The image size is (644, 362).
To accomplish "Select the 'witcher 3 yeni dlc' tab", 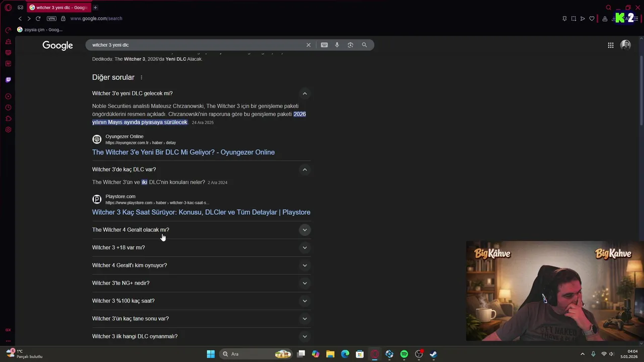I will point(58,8).
